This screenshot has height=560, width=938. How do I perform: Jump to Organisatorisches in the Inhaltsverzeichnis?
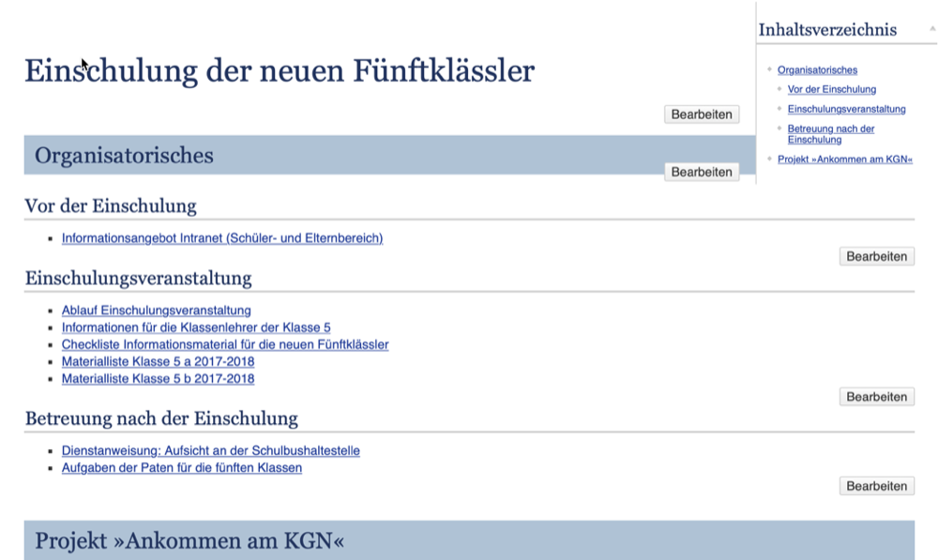tap(817, 70)
